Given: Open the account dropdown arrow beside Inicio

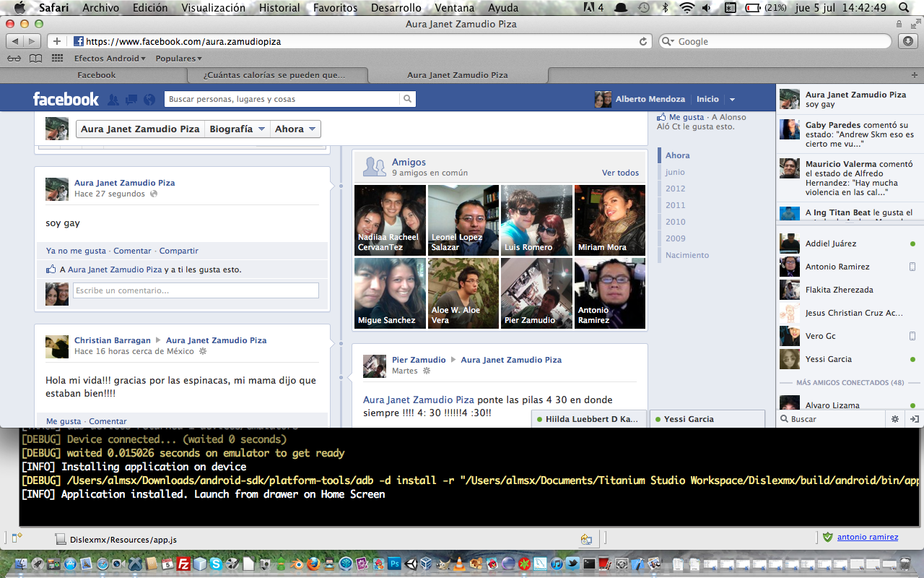Looking at the screenshot, I should click(732, 100).
